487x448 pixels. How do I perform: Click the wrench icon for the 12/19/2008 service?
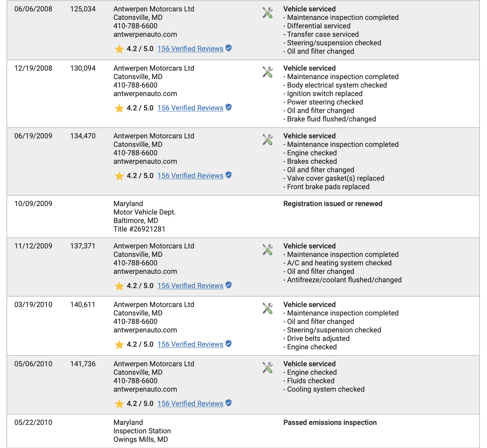268,72
